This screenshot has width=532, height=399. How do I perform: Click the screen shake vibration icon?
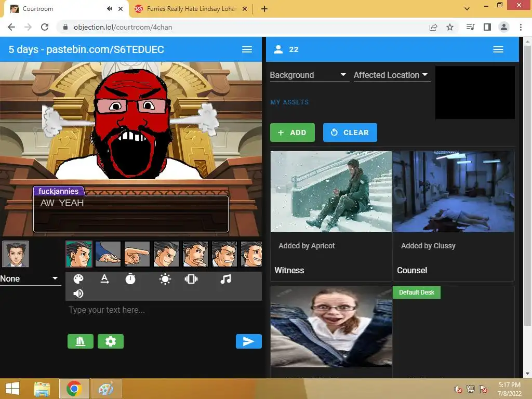point(191,279)
